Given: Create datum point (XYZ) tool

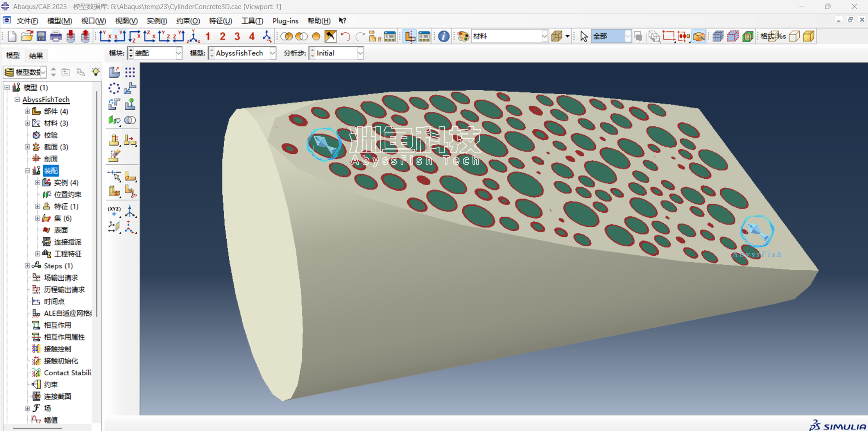Looking at the screenshot, I should (x=114, y=211).
